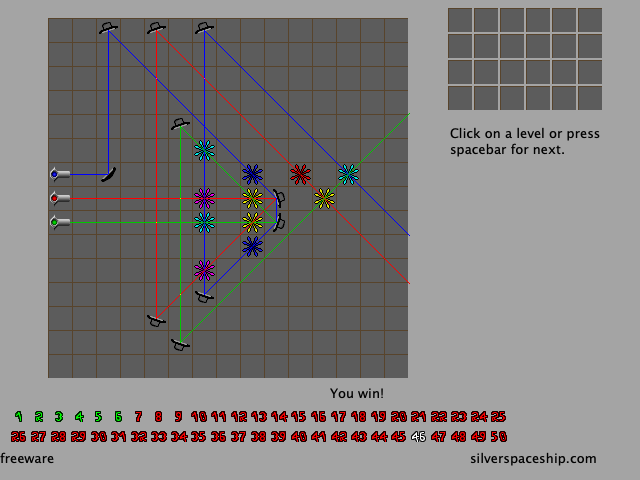Screen dimensions: 640x480
Task: Load level 18
Action: click(x=359, y=417)
